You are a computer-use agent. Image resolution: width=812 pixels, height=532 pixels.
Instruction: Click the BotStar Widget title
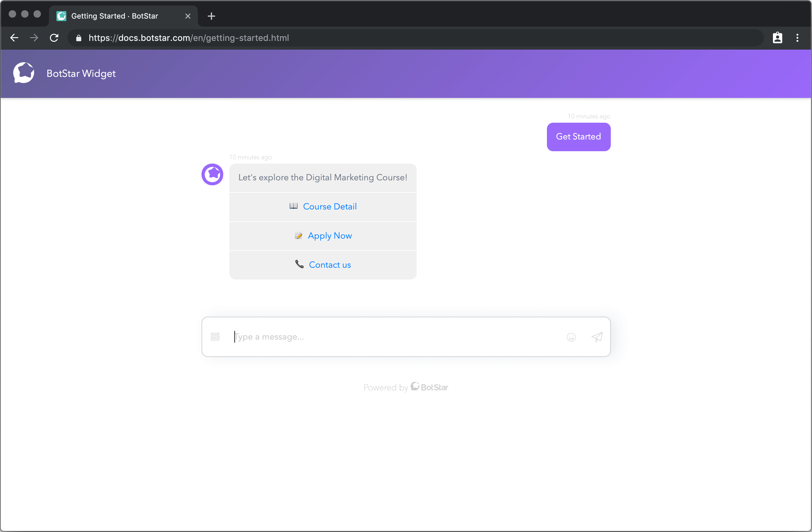pos(81,73)
